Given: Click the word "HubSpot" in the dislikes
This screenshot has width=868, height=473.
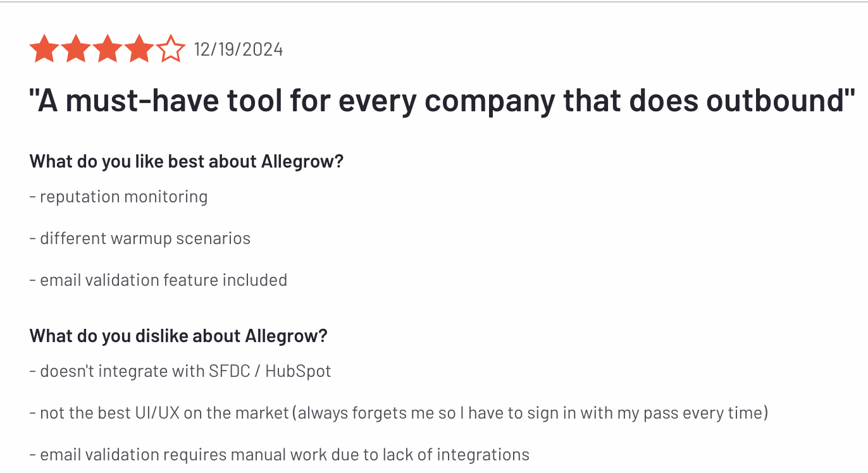Looking at the screenshot, I should click(298, 371).
